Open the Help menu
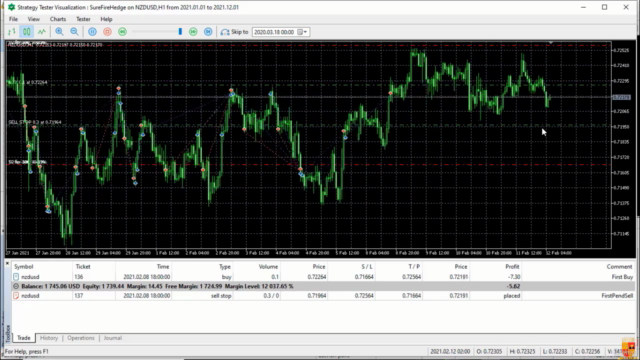This screenshot has width=640, height=360. click(106, 19)
